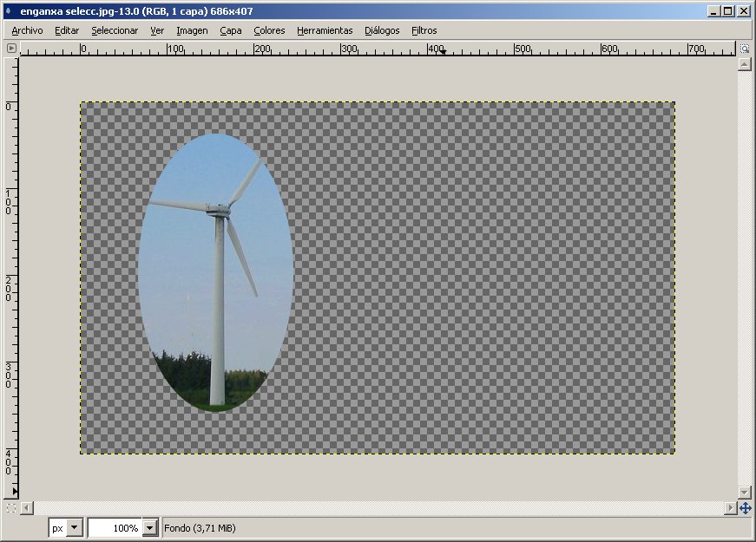Toggle the Quick Mask button at bottom-left
This screenshot has height=542, width=756.
[x=11, y=508]
